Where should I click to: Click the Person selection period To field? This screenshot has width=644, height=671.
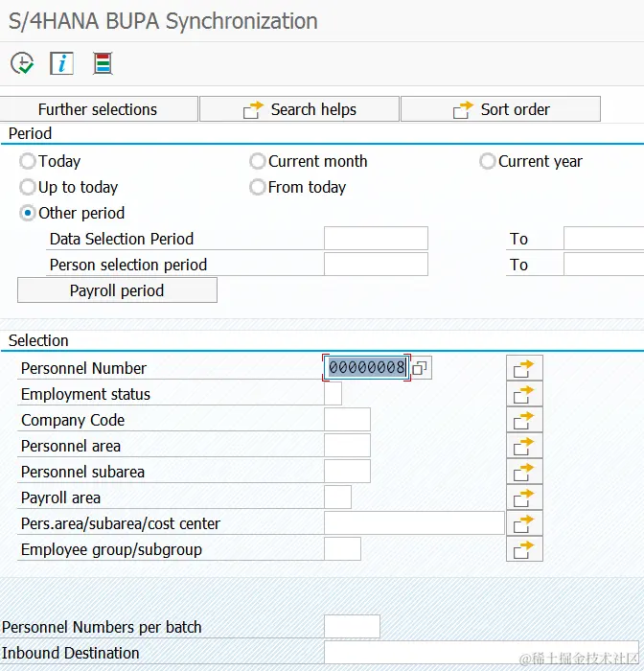[x=604, y=264]
